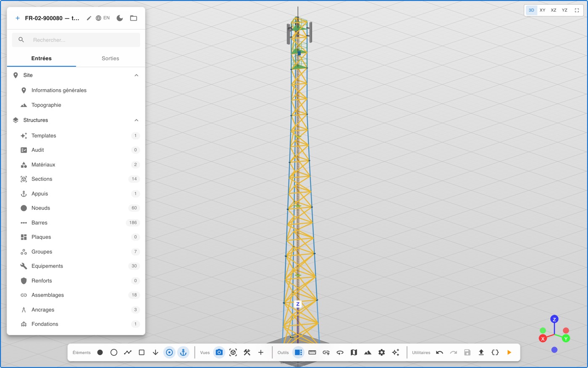The height and width of the screenshot is (368, 588).
Task: Open the map tool
Action: [x=354, y=352]
